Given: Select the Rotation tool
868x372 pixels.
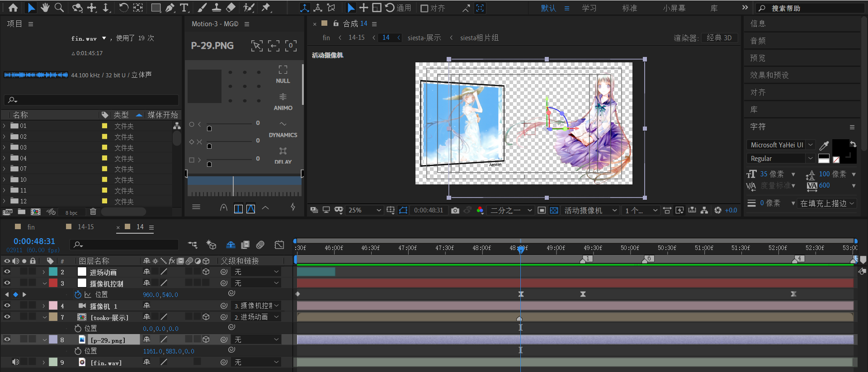Looking at the screenshot, I should tap(123, 8).
